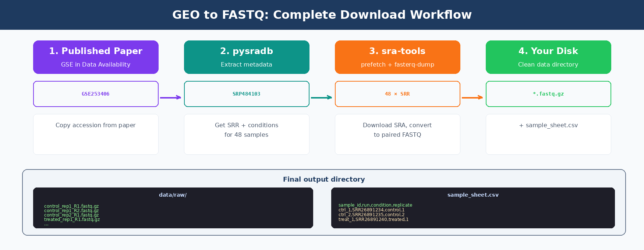
Task: Select the '*.fastq.gz' box
Action: pyautogui.click(x=548, y=94)
